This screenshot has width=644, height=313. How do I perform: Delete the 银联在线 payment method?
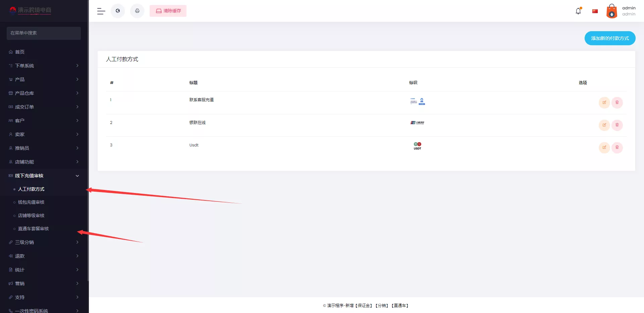pyautogui.click(x=617, y=125)
